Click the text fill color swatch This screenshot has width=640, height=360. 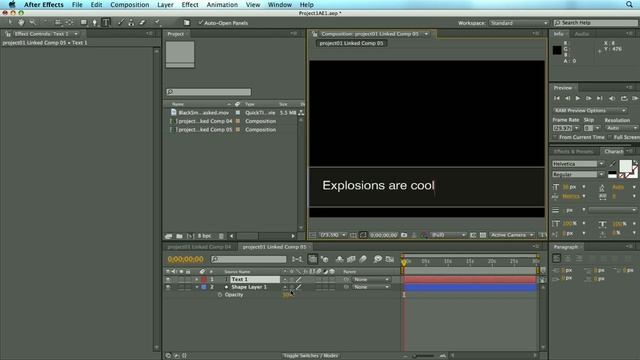pos(625,166)
